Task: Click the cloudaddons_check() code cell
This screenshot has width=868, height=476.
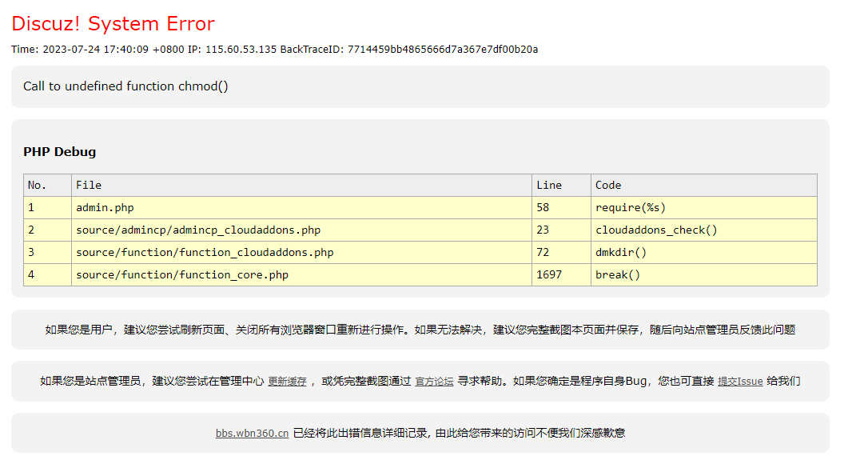Action: (656, 230)
